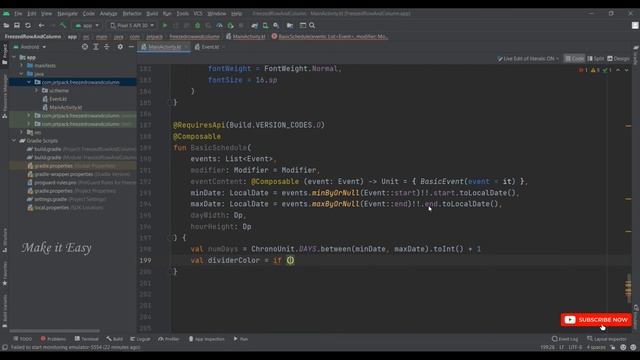
Task: Open the Event Log
Action: pyautogui.click(x=565, y=339)
